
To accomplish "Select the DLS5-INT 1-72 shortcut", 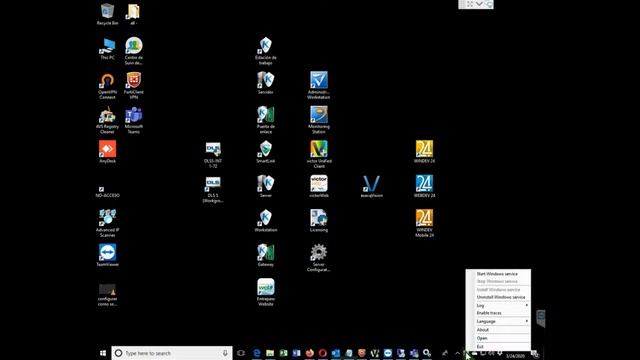I will [213, 155].
